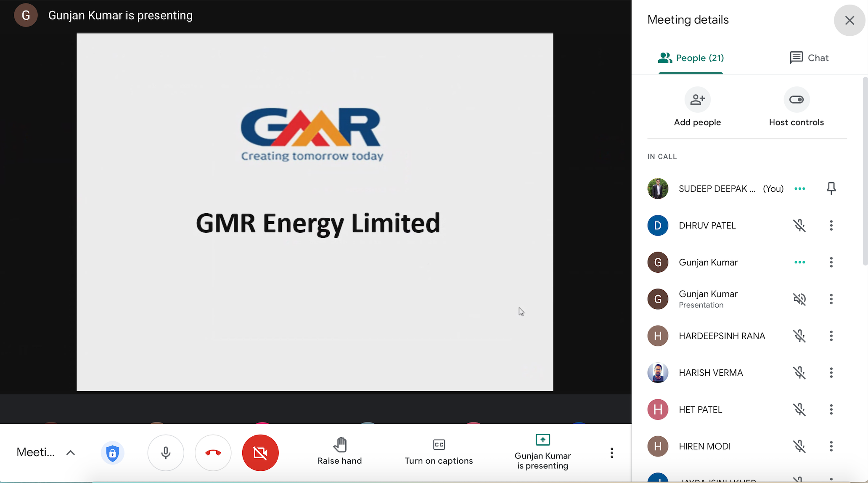This screenshot has width=868, height=483.
Task: Click the Gunjan Kumar is presenting button
Action: point(542,452)
